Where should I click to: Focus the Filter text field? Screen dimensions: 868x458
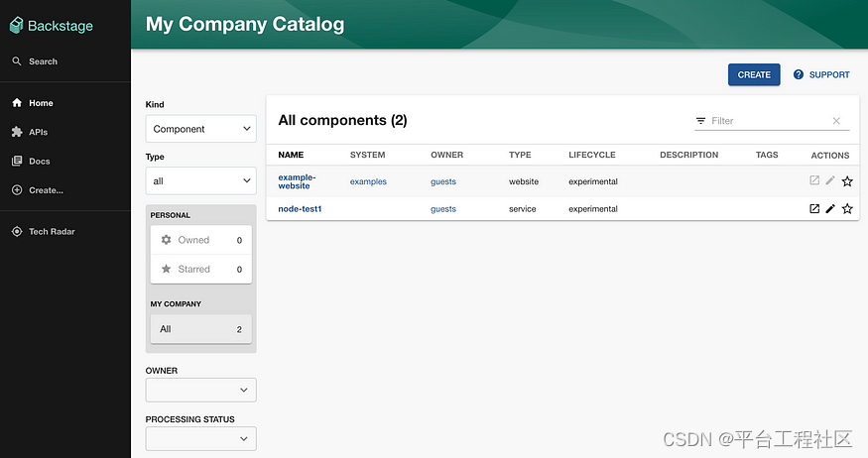coord(764,121)
